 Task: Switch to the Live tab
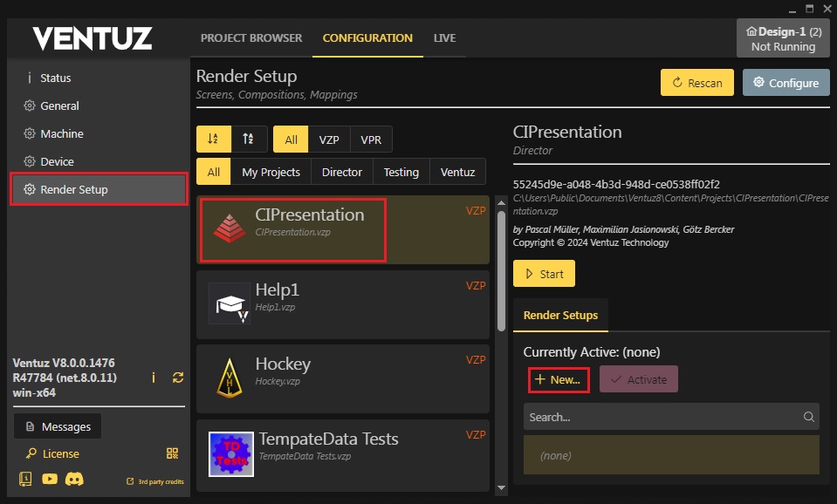tap(444, 37)
